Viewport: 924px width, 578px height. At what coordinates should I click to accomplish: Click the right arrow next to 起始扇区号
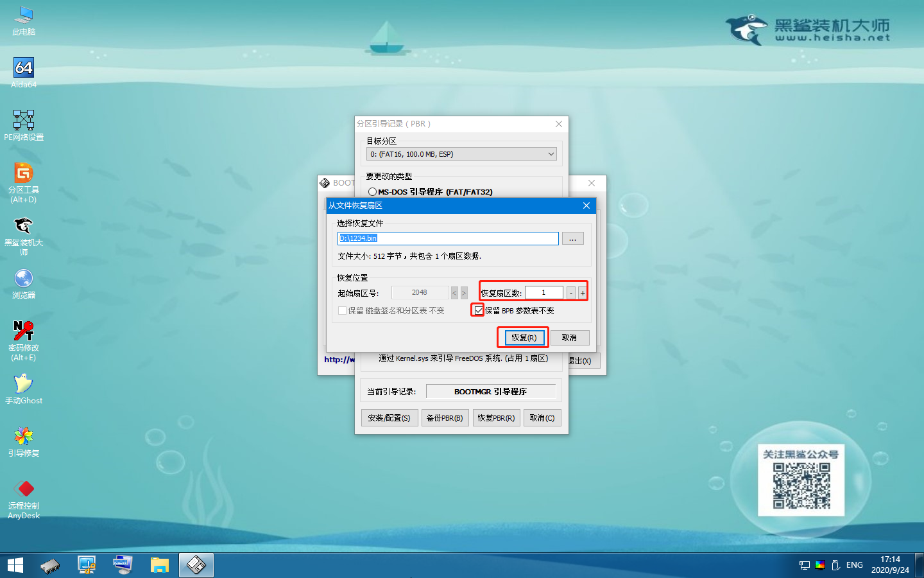click(x=464, y=292)
